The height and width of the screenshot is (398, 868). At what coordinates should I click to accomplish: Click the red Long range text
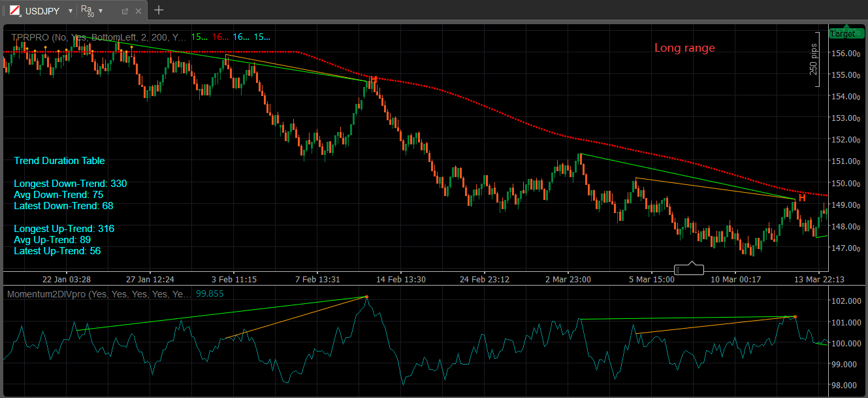coord(684,48)
